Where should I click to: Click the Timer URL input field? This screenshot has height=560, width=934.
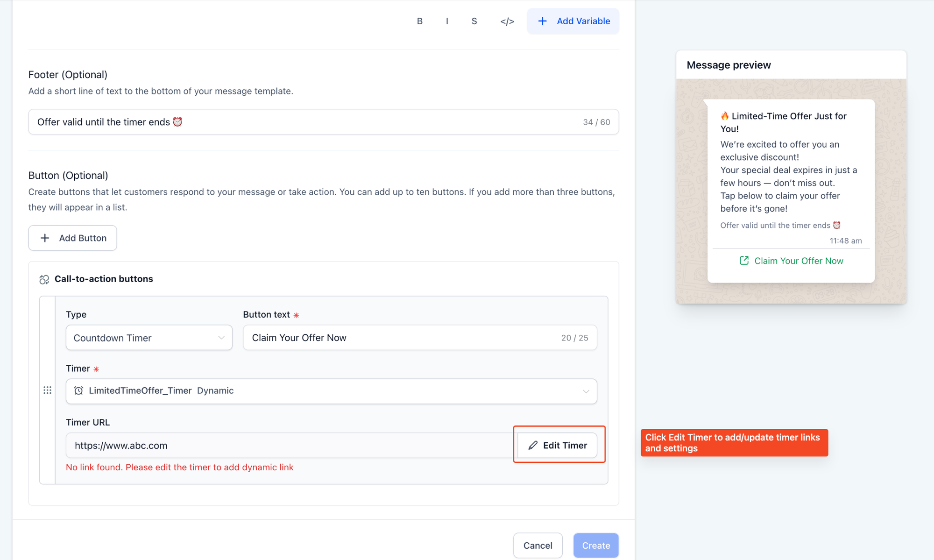[x=290, y=445]
